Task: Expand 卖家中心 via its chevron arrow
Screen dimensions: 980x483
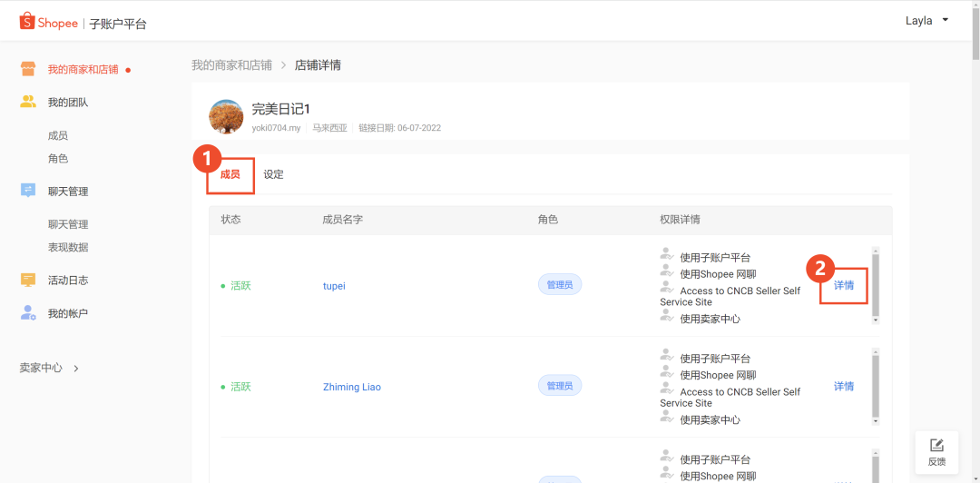Action: pos(76,369)
